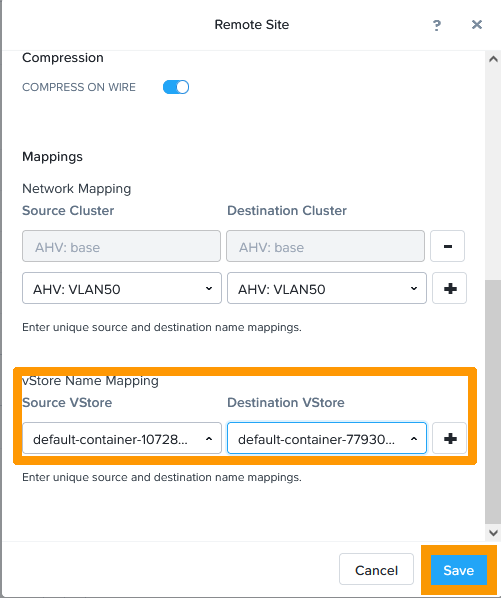
Task: Add the VLAN50 network mapping with plus
Action: (450, 288)
